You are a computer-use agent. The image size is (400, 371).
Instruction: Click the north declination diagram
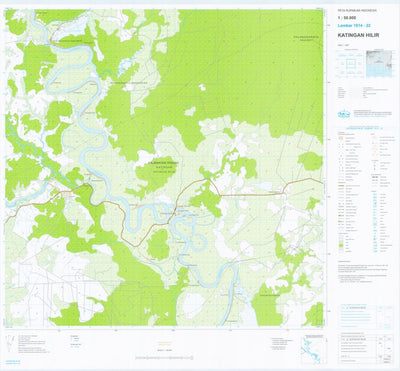[x=9, y=343]
